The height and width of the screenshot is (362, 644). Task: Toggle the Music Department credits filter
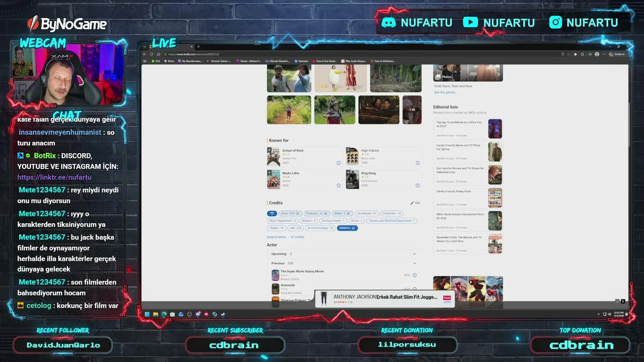283,221
